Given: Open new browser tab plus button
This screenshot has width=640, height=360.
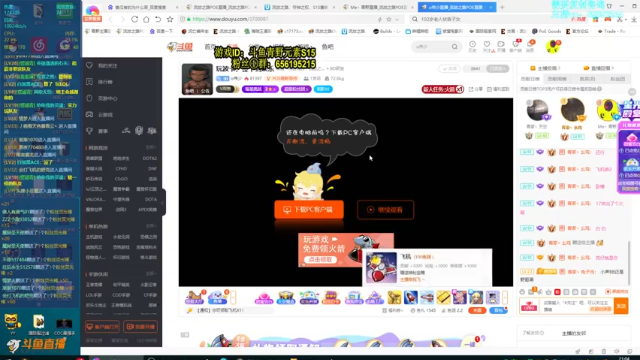Looking at the screenshot, I should click(x=502, y=7).
